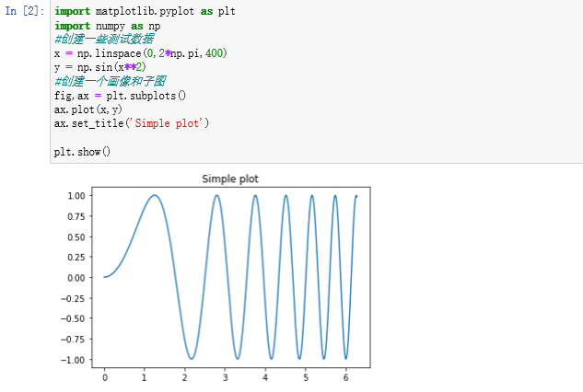Click the 'fig,ax = plt.subplots()' line
583x392 pixels.
(x=120, y=96)
